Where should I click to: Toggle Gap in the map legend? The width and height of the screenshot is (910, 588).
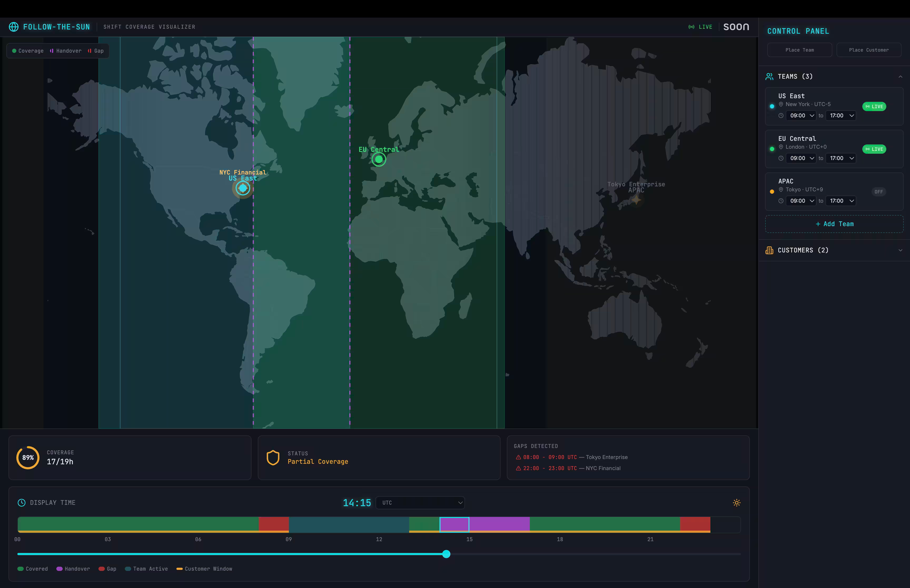pos(96,51)
